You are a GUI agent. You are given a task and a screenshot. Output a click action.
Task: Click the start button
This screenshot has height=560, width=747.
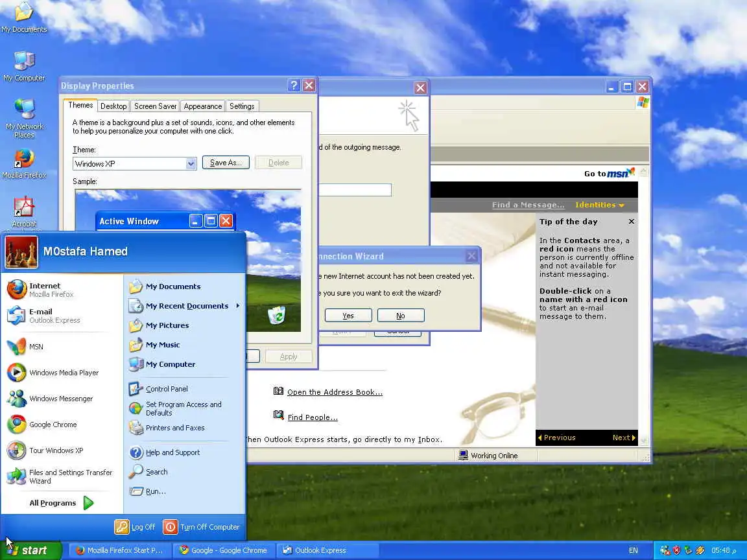coord(31,550)
